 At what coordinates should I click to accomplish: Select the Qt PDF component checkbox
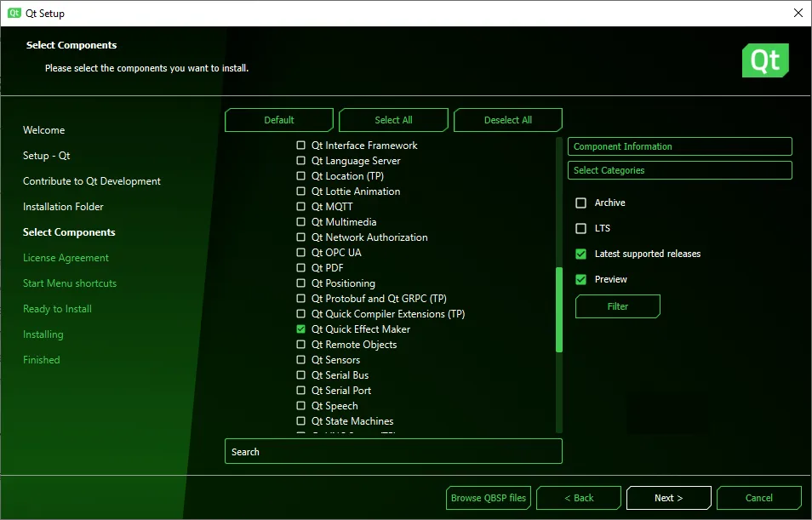(x=300, y=268)
